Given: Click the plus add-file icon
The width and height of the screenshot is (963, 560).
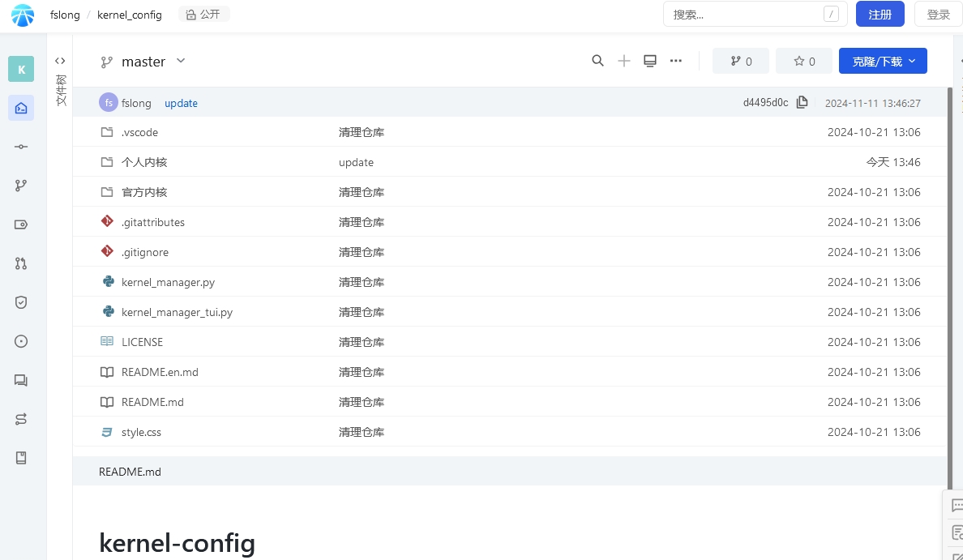Looking at the screenshot, I should pos(624,61).
